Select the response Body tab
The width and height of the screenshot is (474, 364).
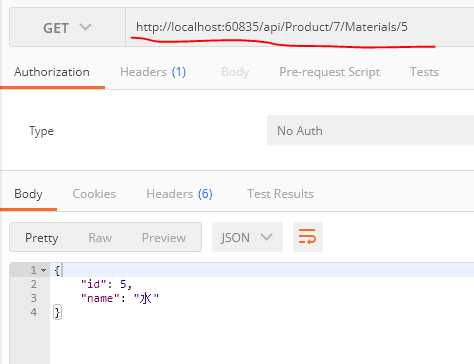(28, 194)
